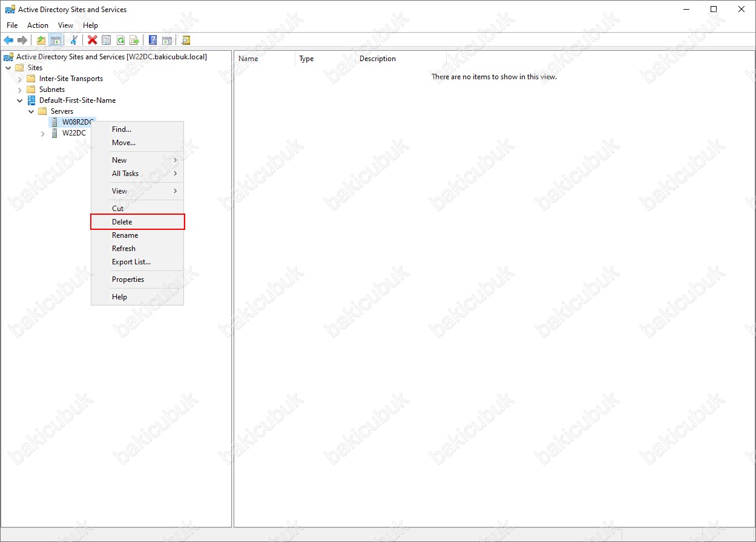
Task: Click the red X Delete toolbar icon
Action: click(x=93, y=41)
